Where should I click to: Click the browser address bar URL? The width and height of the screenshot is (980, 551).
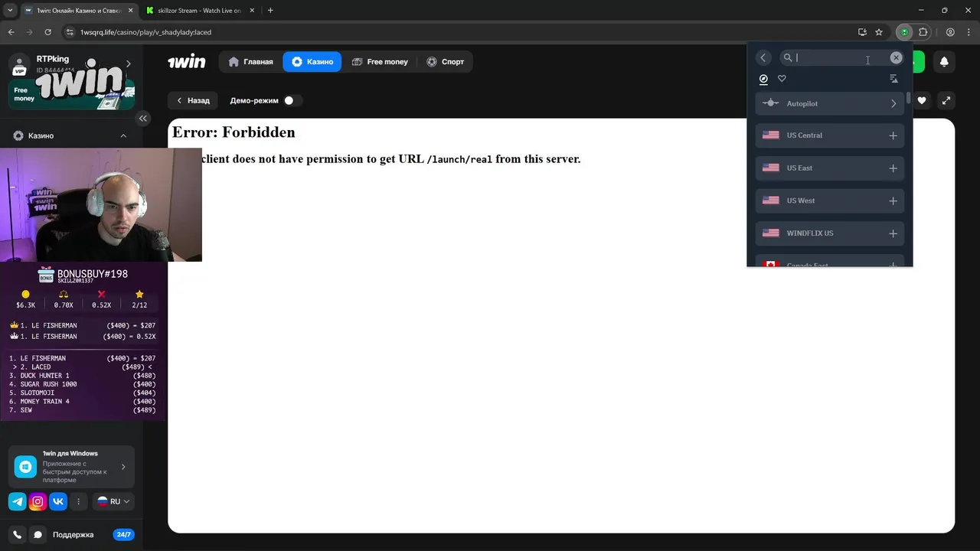pos(145,32)
